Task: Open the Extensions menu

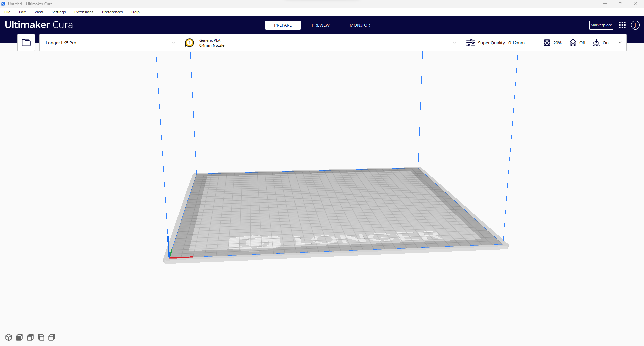Action: pyautogui.click(x=84, y=12)
